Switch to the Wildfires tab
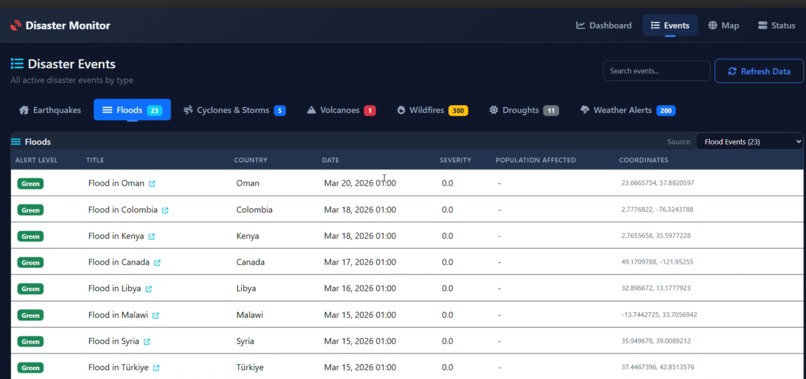The width and height of the screenshot is (806, 379). (432, 110)
